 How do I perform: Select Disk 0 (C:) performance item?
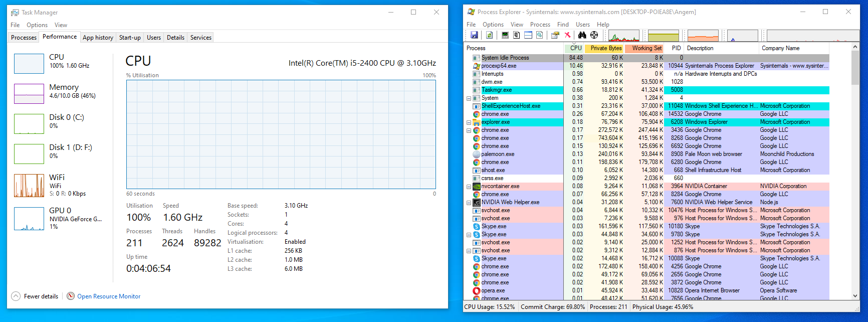point(60,123)
